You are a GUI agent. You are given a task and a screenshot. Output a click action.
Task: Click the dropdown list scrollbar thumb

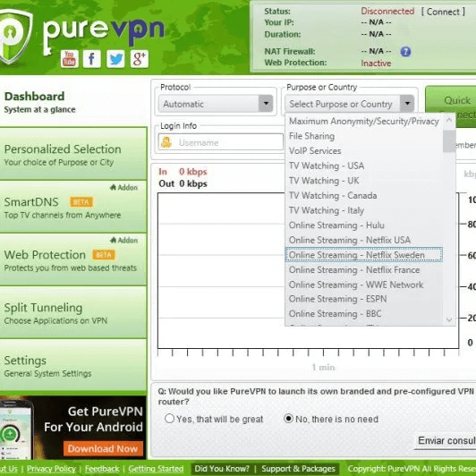point(449,140)
